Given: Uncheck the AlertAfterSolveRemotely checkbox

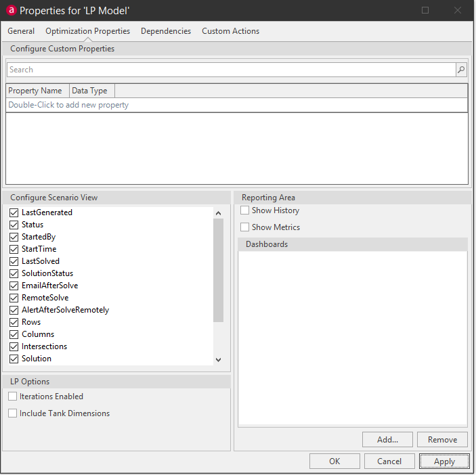Looking at the screenshot, I should tap(14, 310).
